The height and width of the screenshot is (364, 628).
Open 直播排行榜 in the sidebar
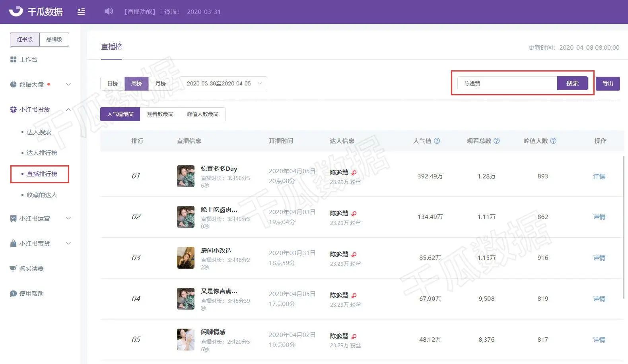tap(42, 174)
